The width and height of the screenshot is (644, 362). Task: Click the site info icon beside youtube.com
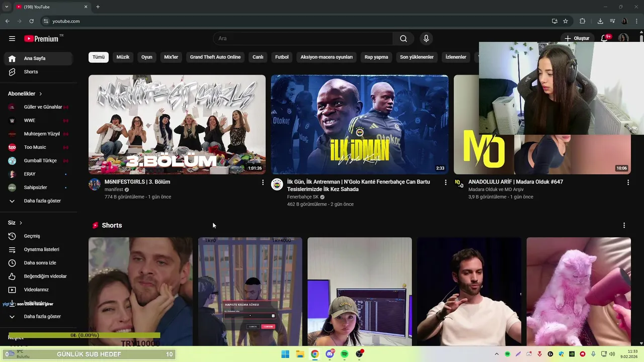pyautogui.click(x=46, y=21)
